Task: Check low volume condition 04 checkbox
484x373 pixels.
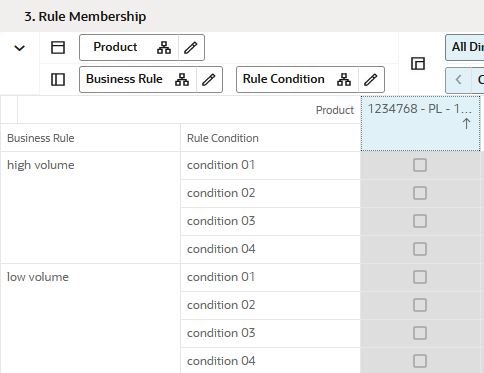Action: pyautogui.click(x=420, y=361)
